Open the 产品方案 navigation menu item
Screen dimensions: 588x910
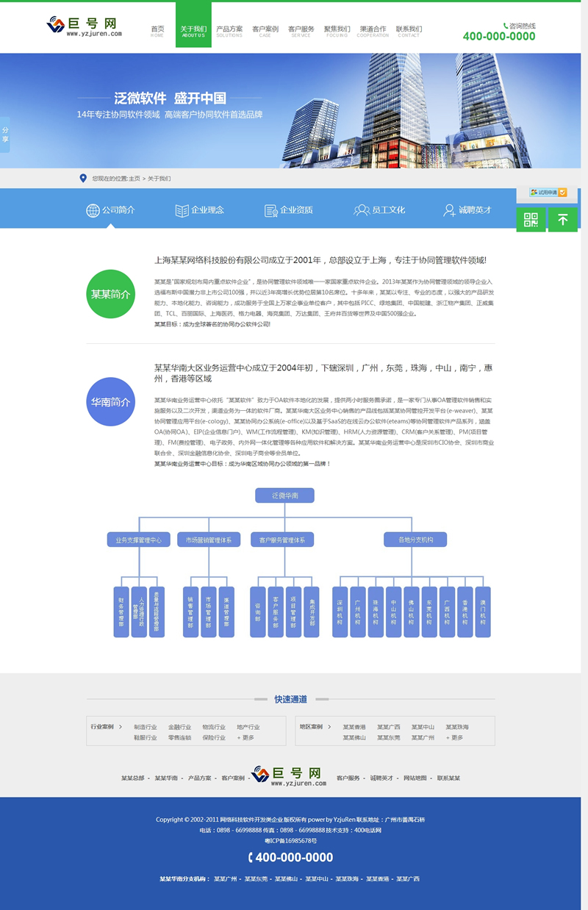(x=229, y=31)
